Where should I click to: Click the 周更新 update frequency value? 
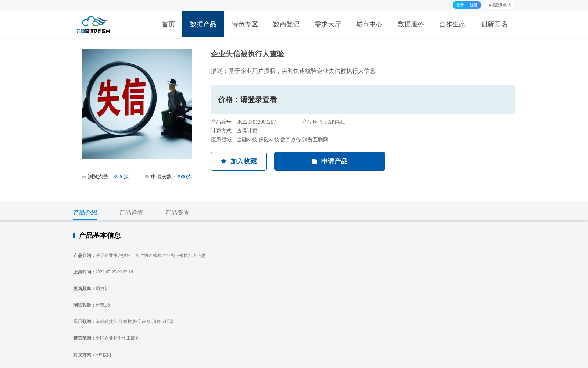click(x=102, y=289)
